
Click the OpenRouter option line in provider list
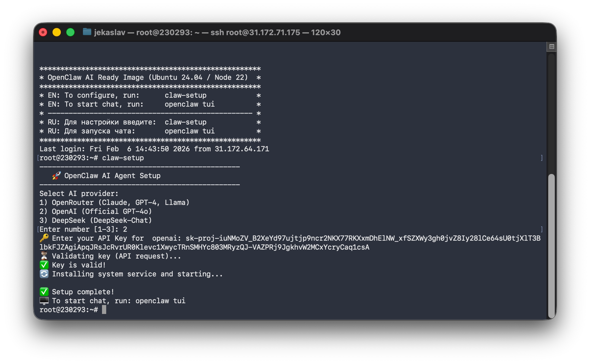(114, 203)
